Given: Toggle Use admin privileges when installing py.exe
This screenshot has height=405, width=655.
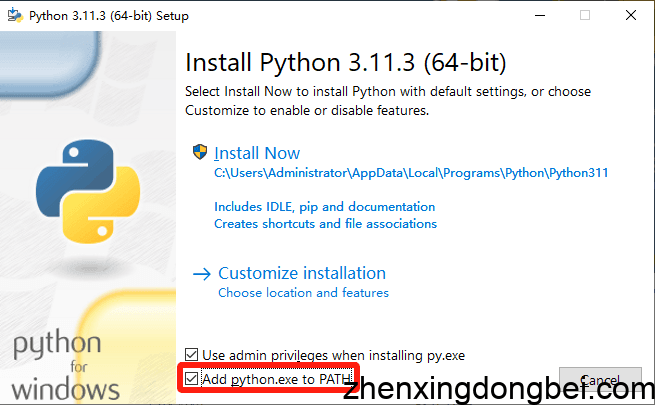Looking at the screenshot, I should 192,355.
